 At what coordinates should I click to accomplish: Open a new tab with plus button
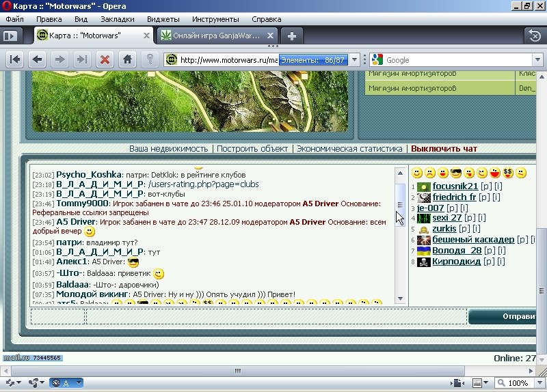(292, 36)
